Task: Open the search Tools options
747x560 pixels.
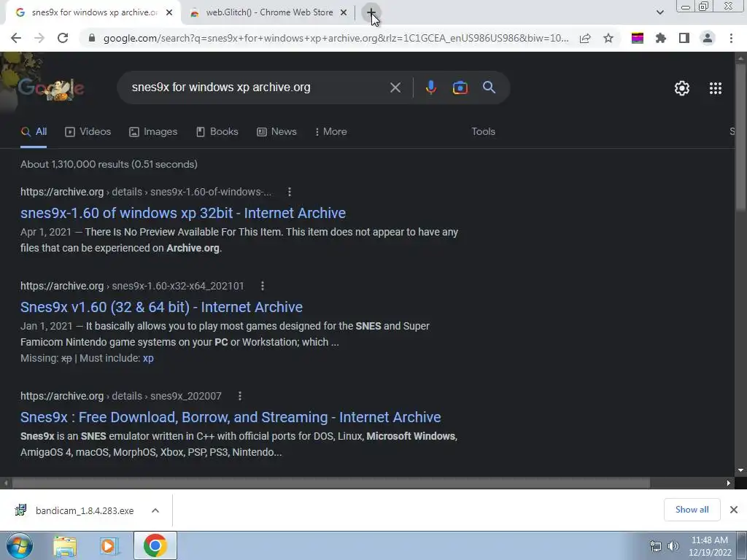Action: coord(483,132)
